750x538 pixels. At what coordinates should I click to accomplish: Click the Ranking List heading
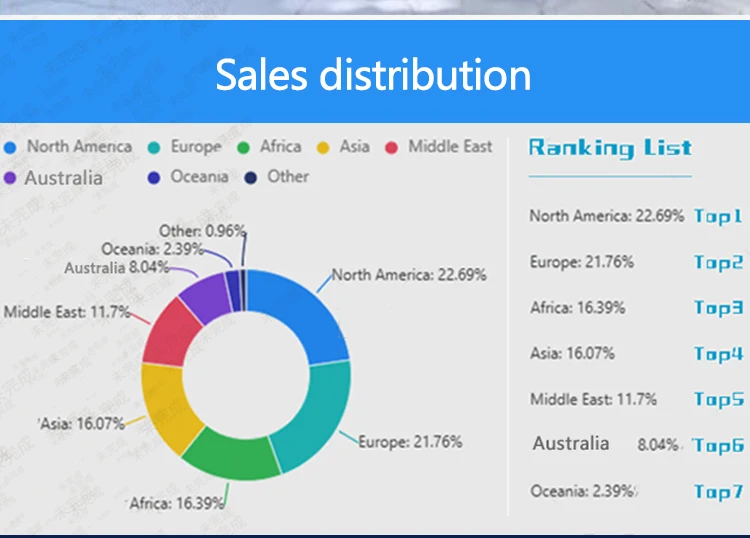point(610,148)
